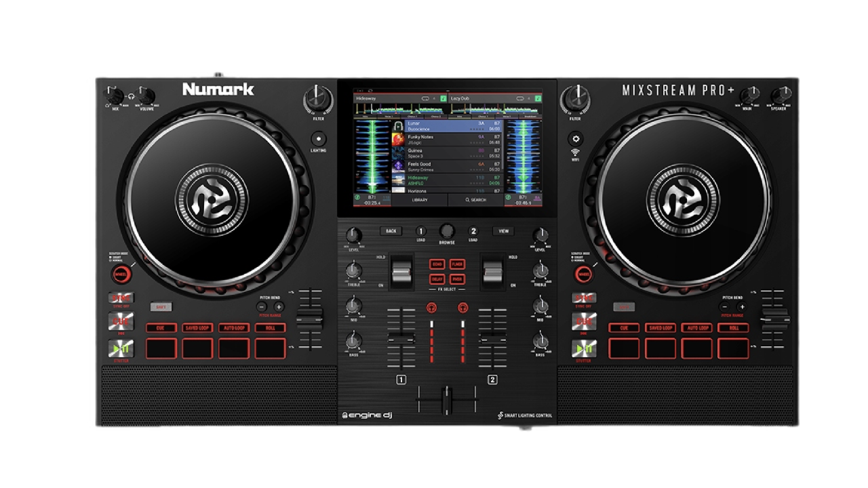Viewport: 868px width, 488px height.
Task: Tap the BACK button under the screen
Action: 391,231
